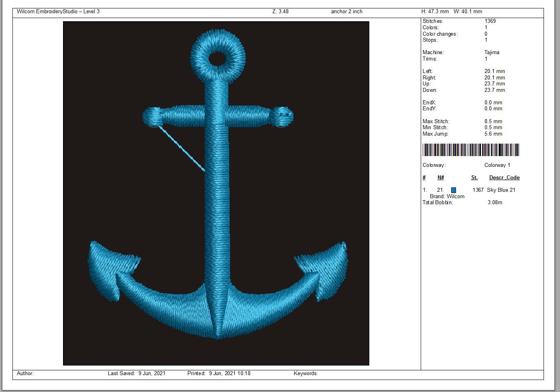Click the 'Stops:' label
This screenshot has height=392, width=560.
click(x=430, y=40)
